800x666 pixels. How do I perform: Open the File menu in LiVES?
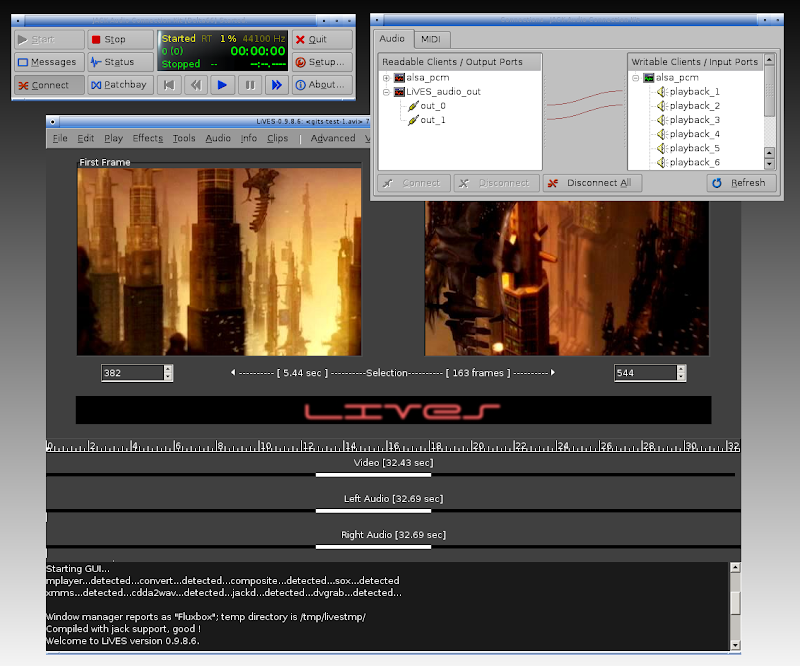pyautogui.click(x=60, y=138)
